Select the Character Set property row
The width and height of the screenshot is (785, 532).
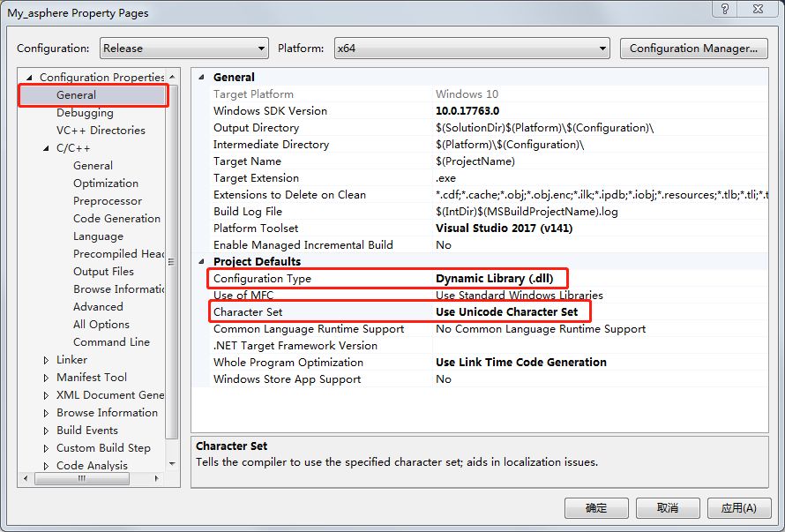248,312
